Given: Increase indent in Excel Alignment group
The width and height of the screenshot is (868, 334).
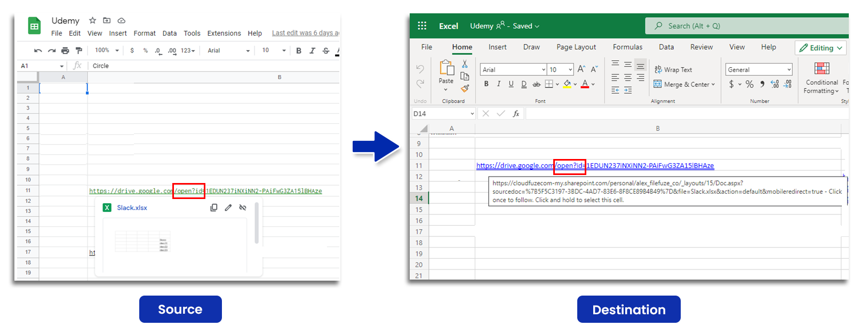Looking at the screenshot, I should pyautogui.click(x=628, y=90).
